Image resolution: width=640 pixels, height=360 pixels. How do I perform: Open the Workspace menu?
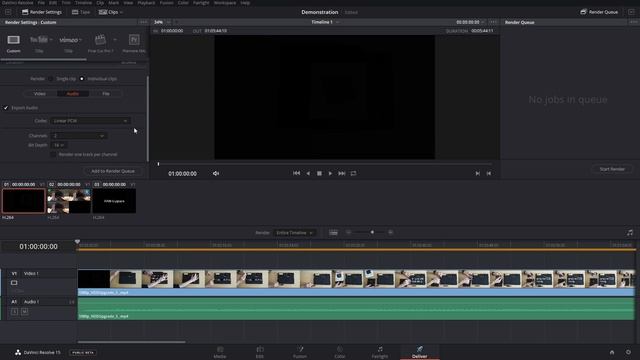[x=225, y=3]
